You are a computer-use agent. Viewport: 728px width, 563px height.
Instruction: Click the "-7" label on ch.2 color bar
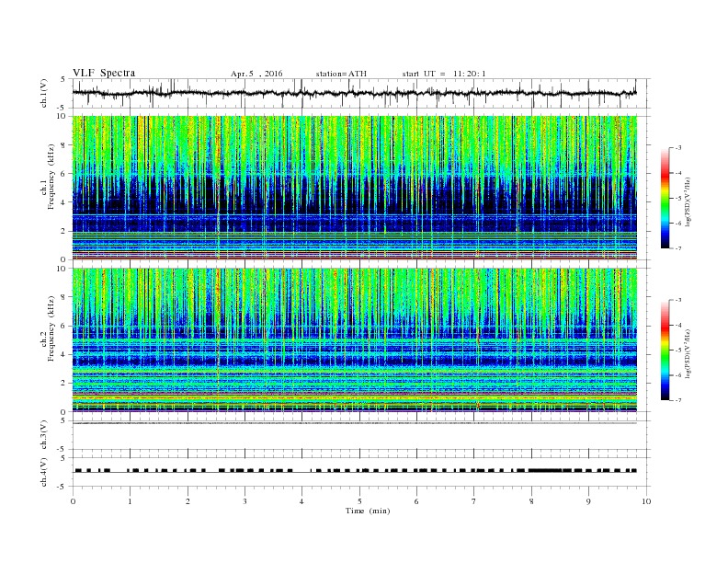pyautogui.click(x=678, y=400)
